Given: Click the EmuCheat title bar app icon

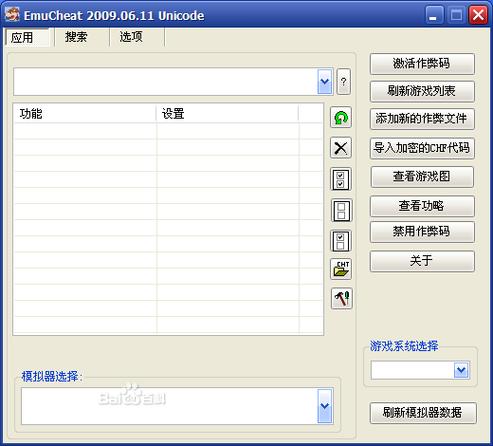Looking at the screenshot, I should 12,15.
